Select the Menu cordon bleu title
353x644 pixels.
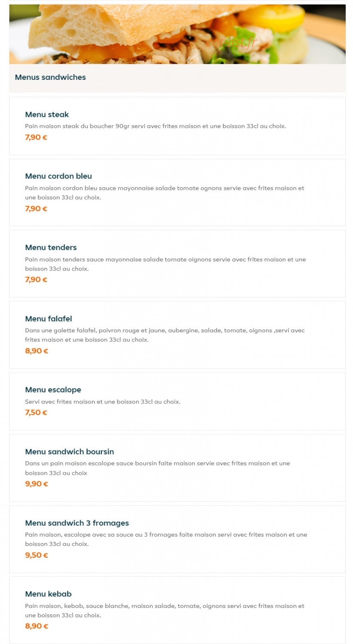58,176
